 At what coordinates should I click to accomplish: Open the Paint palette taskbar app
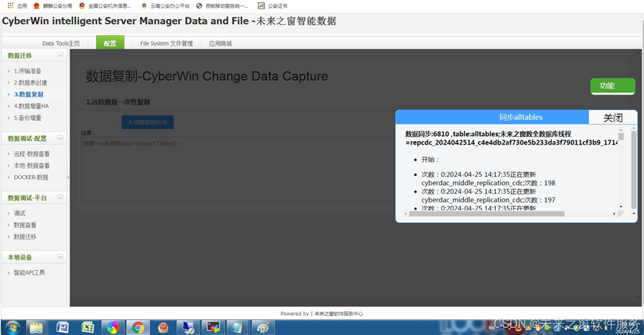pyautogui.click(x=263, y=328)
